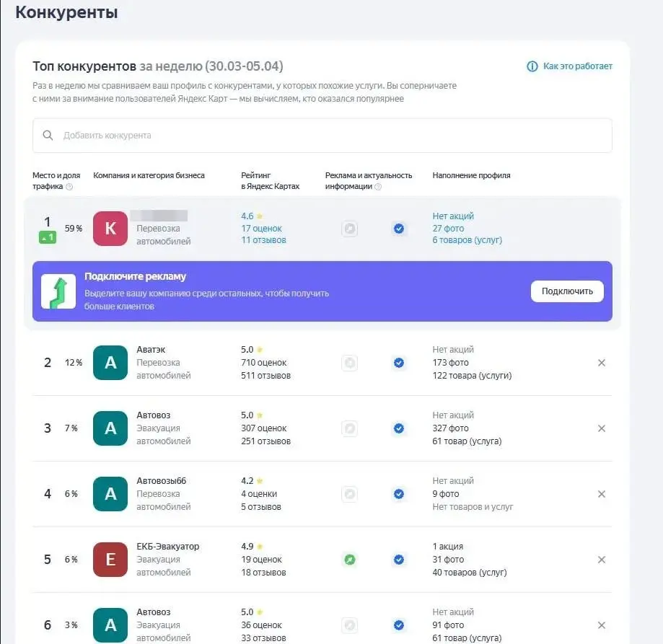Click the blue verified checkmark in Аватэк row
The height and width of the screenshot is (644, 663).
(x=399, y=363)
